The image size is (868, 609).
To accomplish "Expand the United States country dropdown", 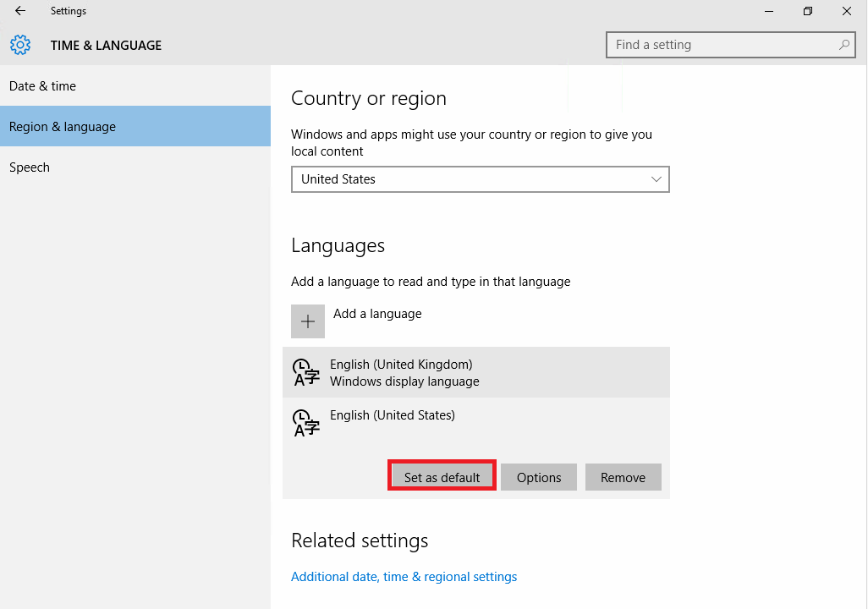I will [x=480, y=179].
